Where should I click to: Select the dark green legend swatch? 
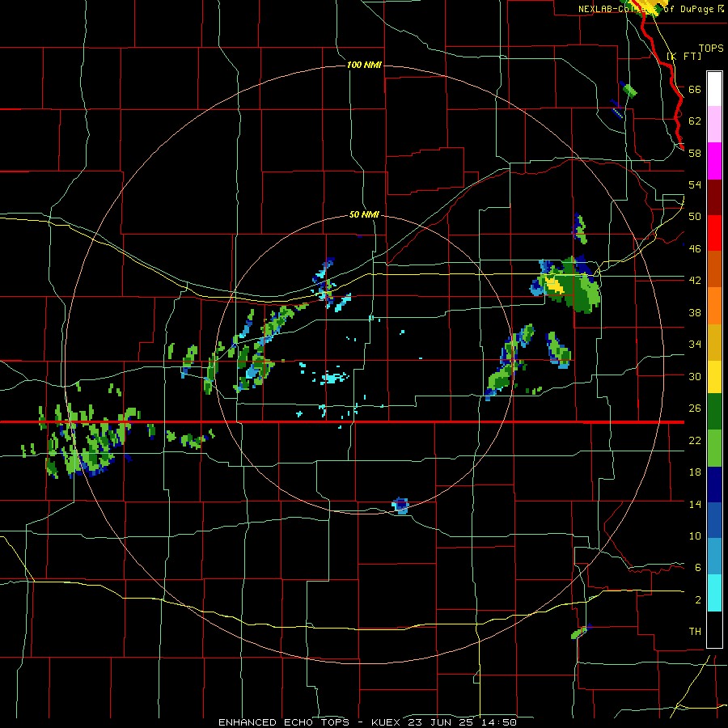714,412
